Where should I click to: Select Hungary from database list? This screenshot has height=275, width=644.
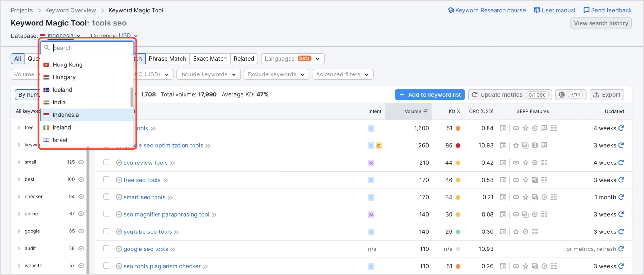tap(87, 77)
